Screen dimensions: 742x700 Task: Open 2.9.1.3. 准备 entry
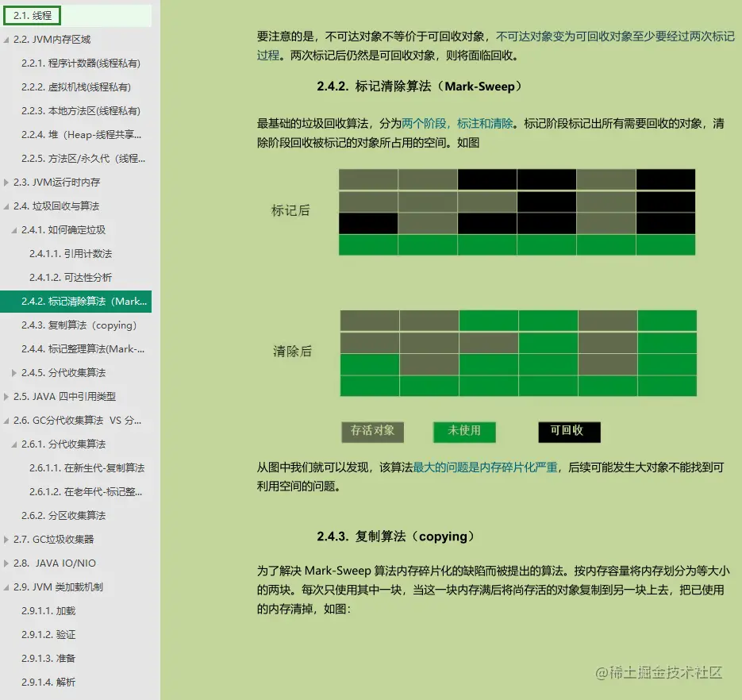(48, 659)
